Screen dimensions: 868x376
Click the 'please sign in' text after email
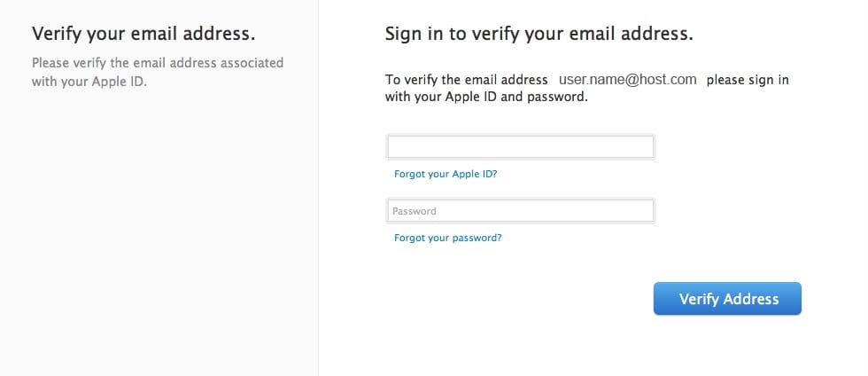pos(748,80)
